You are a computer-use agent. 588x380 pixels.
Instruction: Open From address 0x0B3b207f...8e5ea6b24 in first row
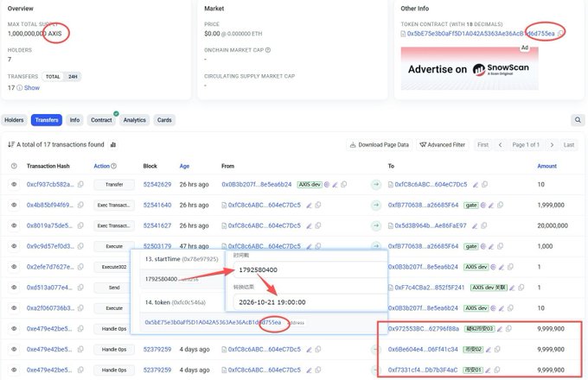point(257,184)
